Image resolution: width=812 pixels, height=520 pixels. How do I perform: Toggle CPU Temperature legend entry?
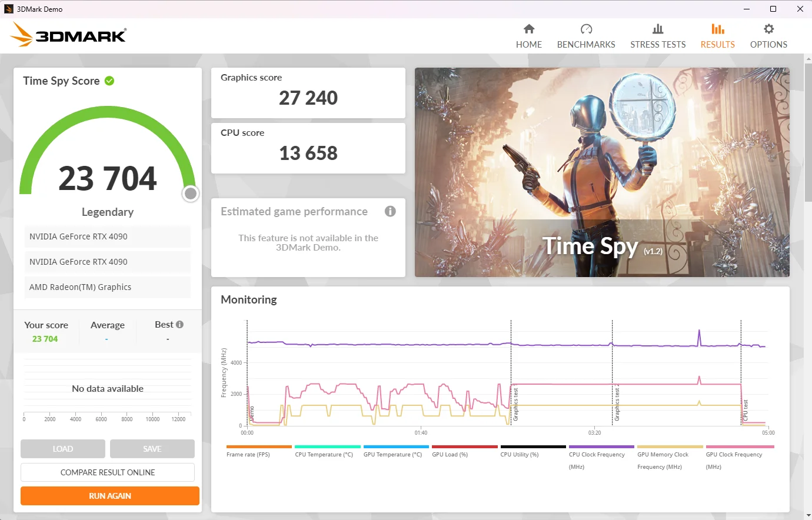(x=327, y=451)
